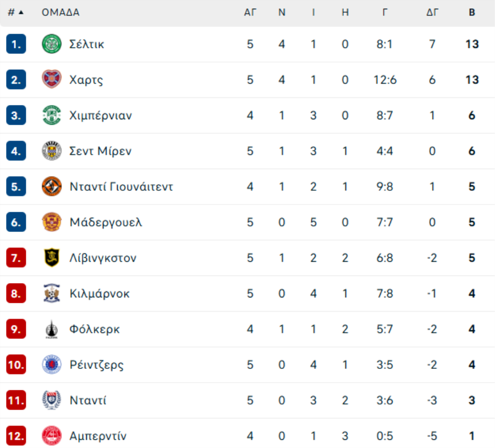The height and width of the screenshot is (448, 495).
Task: Open the Νταντί team name link
Action: click(x=88, y=400)
